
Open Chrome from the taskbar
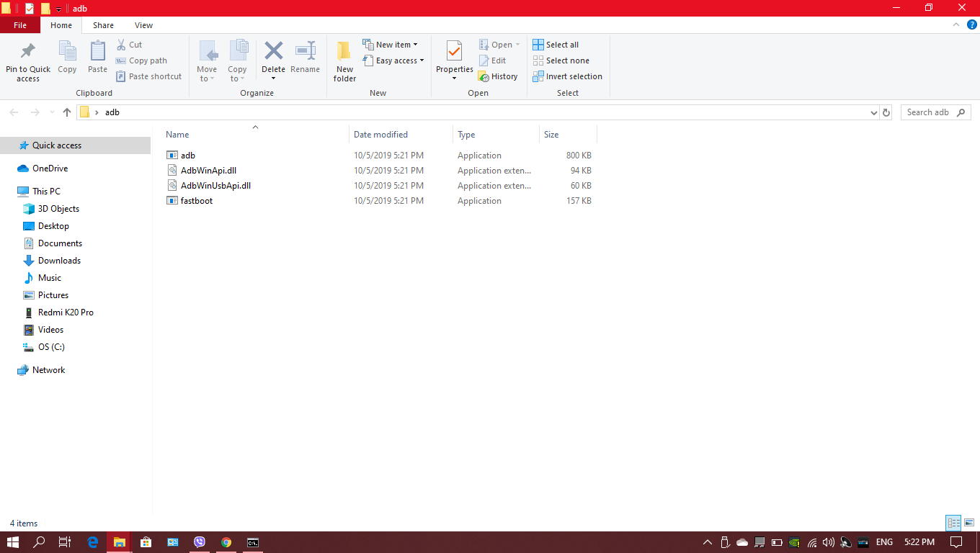coord(226,542)
